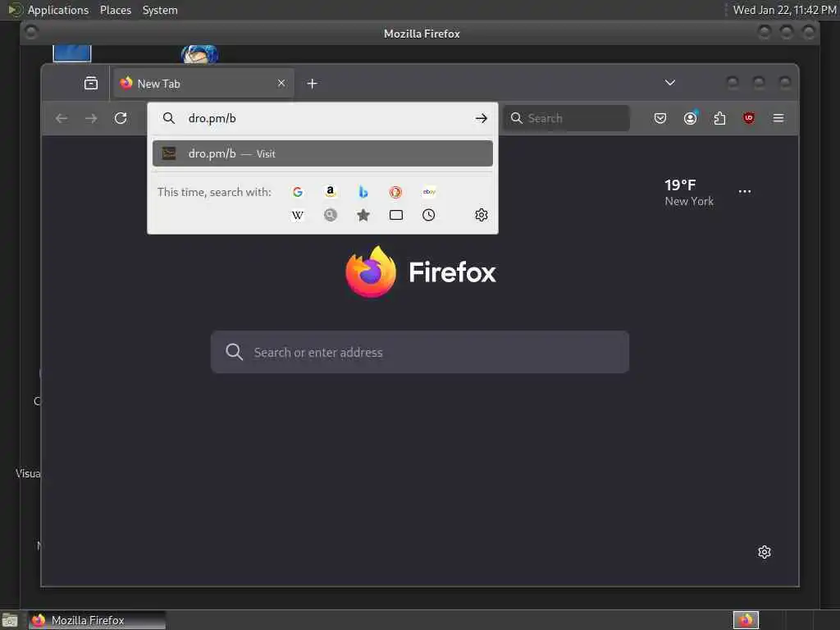
Task: Click the toolbar Search box
Action: 566,118
